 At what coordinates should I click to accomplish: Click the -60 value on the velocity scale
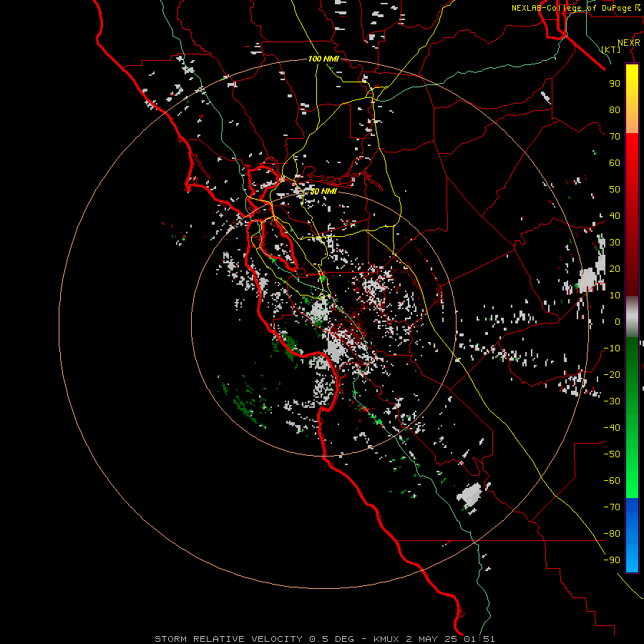point(612,481)
